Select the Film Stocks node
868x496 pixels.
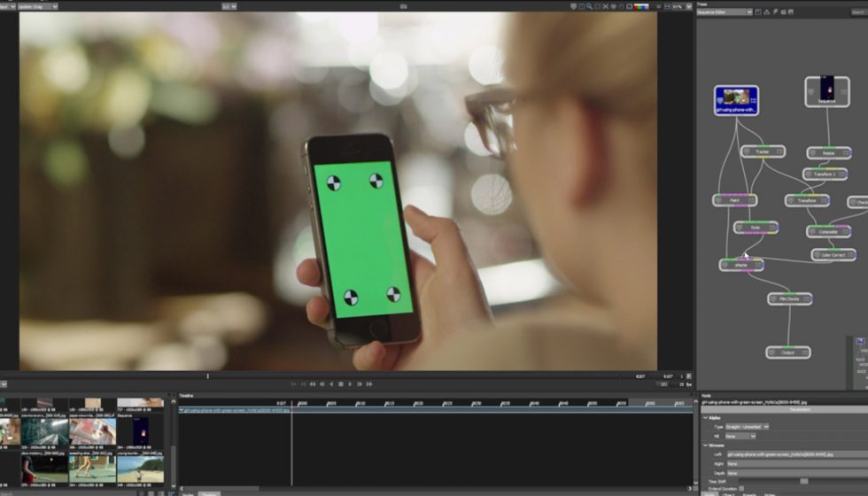pos(789,299)
